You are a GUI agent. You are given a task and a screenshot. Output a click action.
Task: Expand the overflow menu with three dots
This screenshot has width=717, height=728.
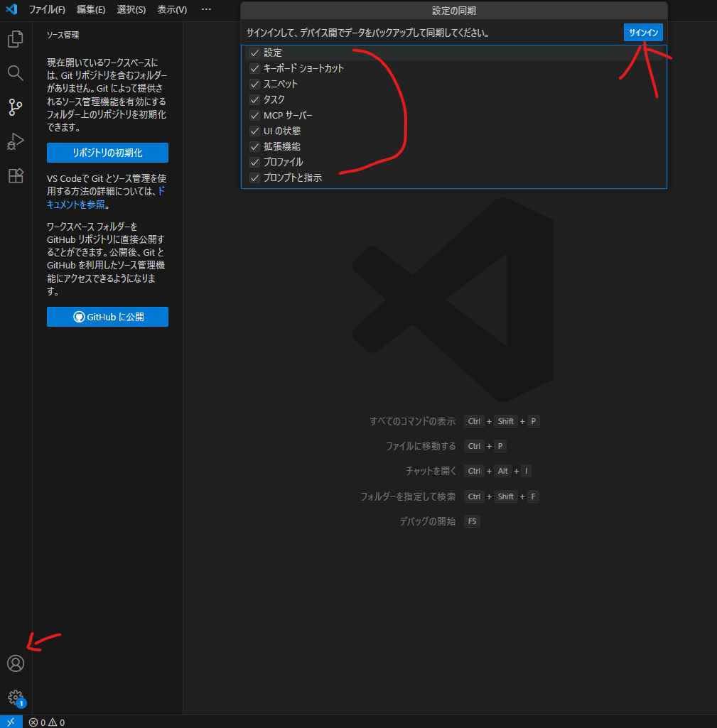[x=206, y=10]
